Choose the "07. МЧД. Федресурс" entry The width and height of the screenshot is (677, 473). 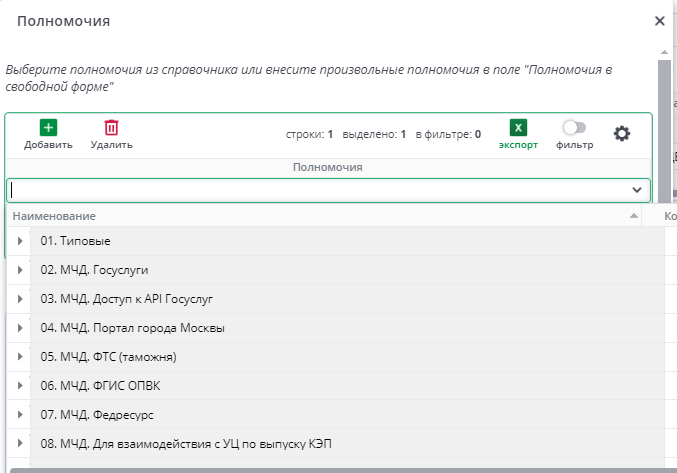(x=97, y=414)
